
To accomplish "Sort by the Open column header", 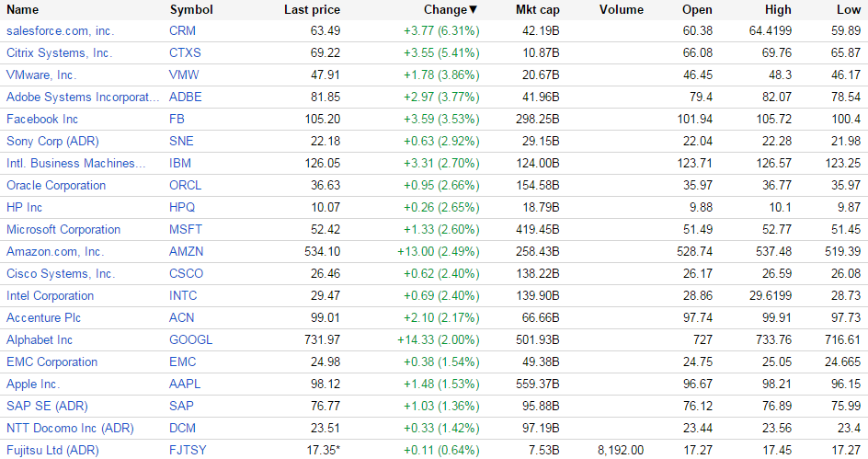I will (x=697, y=10).
